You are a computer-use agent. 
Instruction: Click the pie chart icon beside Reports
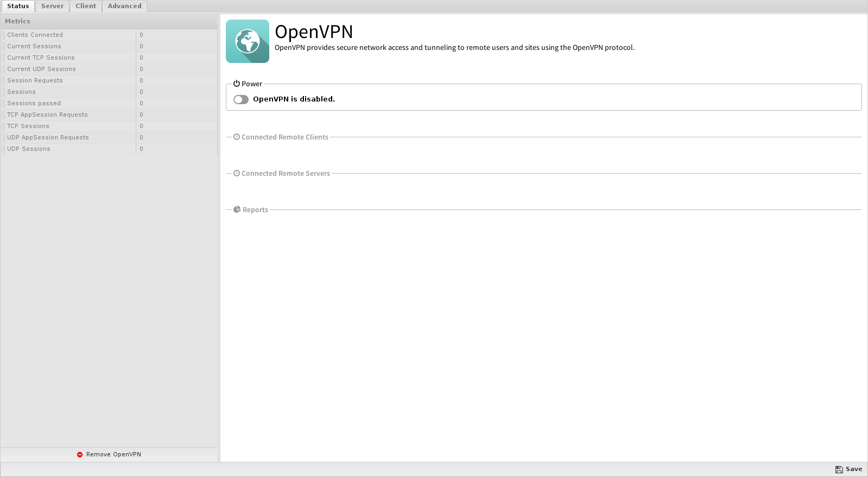[237, 209]
